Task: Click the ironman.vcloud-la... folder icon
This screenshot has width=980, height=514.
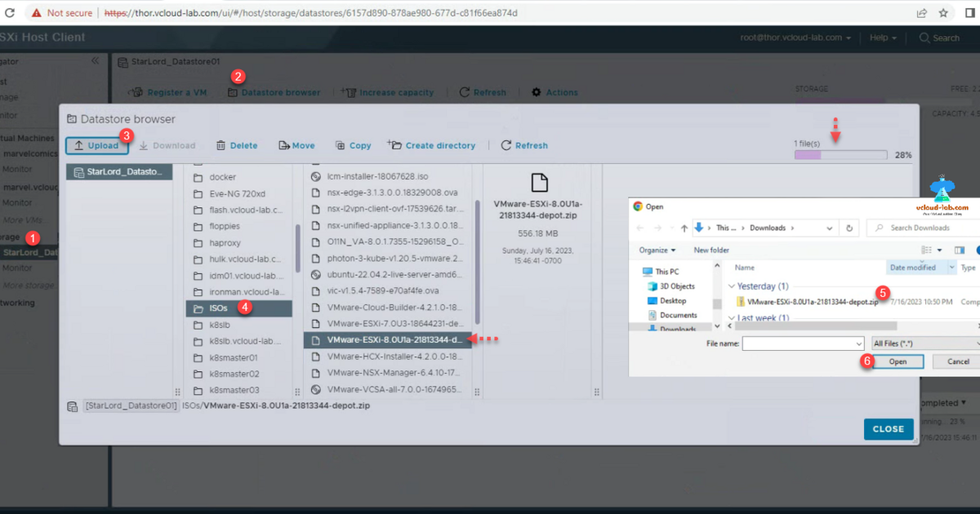Action: (x=198, y=291)
